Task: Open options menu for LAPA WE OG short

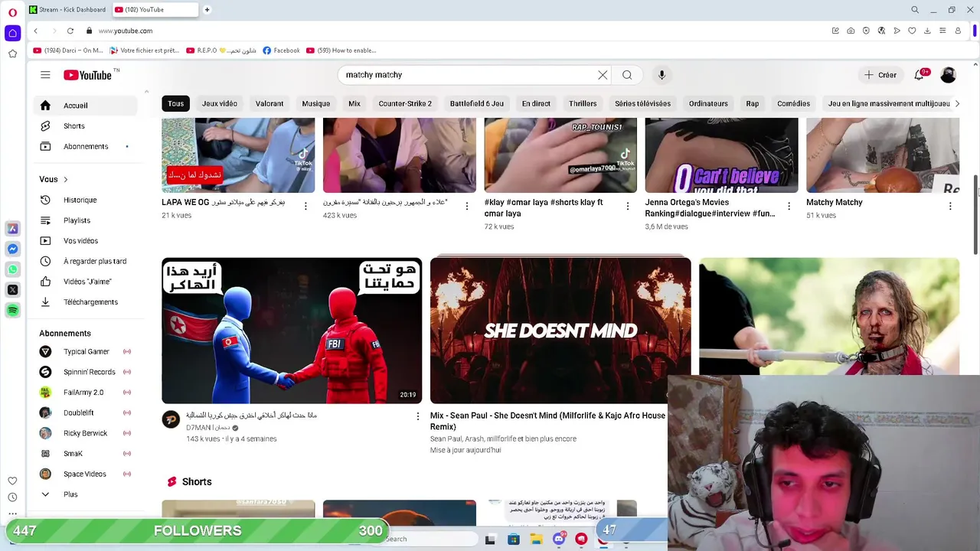Action: [x=305, y=206]
